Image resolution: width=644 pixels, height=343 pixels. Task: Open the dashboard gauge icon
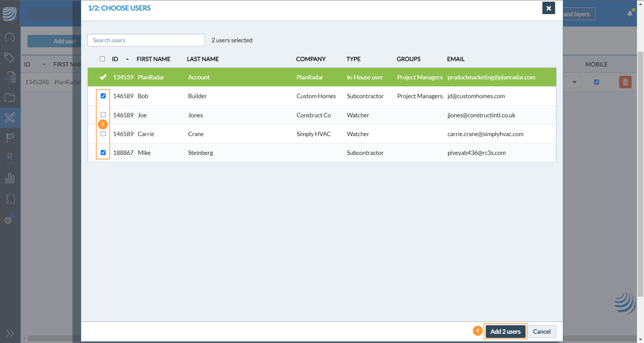pyautogui.click(x=10, y=37)
